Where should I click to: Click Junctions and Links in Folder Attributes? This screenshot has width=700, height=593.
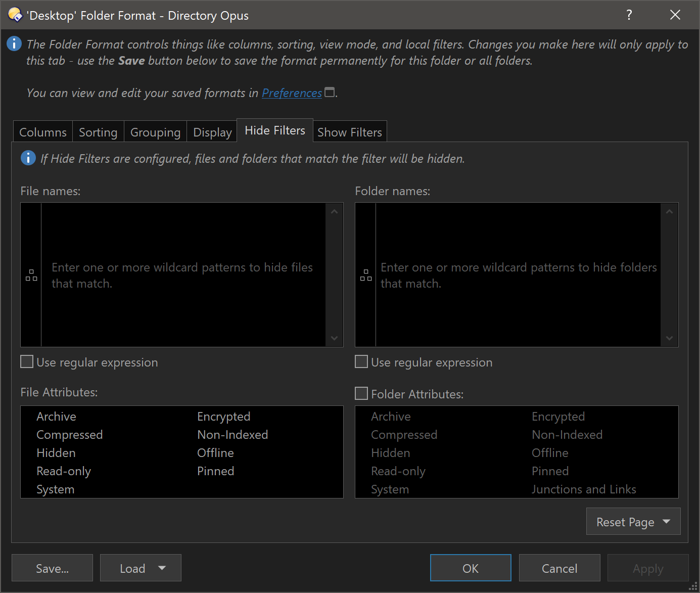[x=584, y=489]
